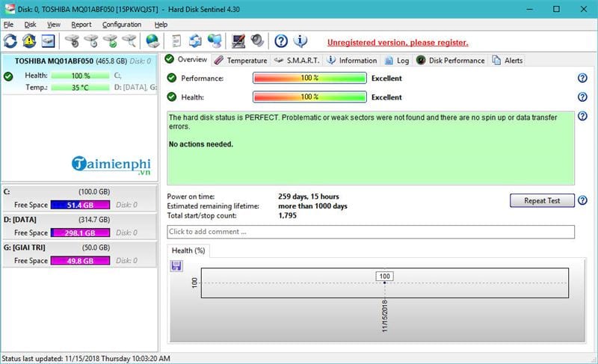Click the globe with disk icon
The image size is (598, 364).
point(152,41)
